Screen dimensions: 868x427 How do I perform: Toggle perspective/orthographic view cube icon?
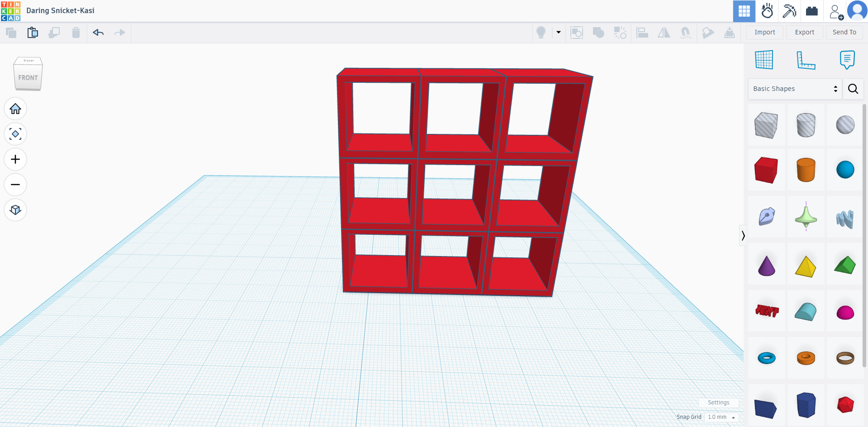(15, 210)
